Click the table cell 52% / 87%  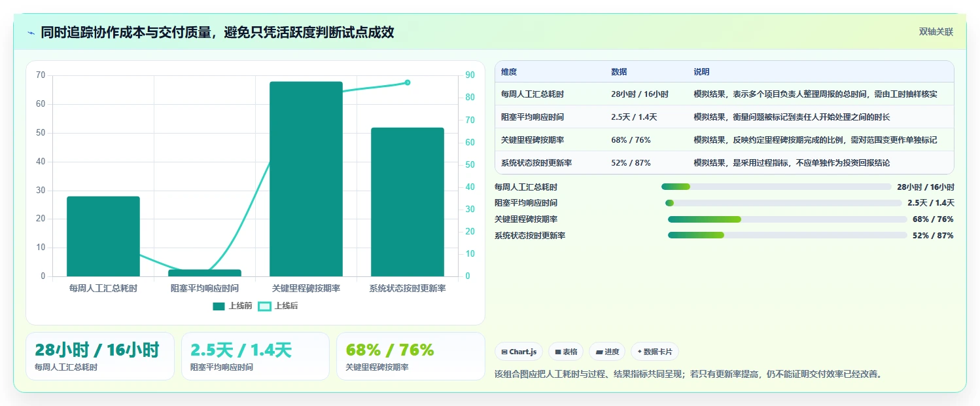(x=631, y=163)
